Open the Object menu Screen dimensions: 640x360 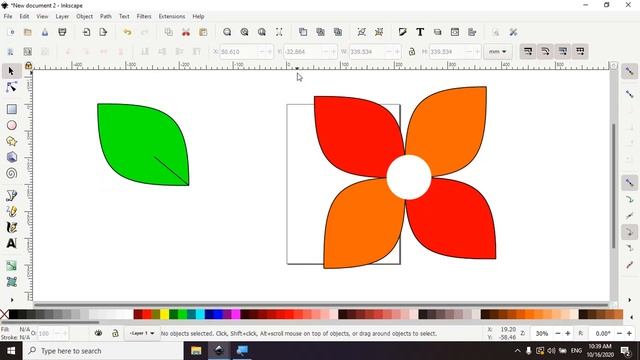pos(84,16)
